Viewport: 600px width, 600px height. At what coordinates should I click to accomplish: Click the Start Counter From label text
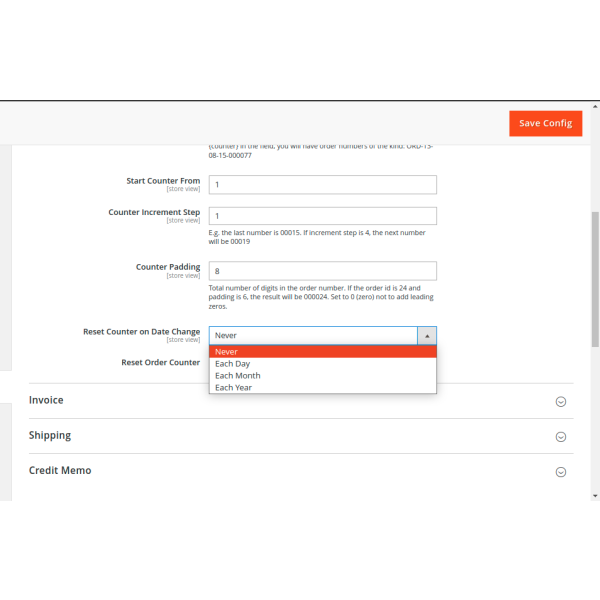[x=162, y=182]
